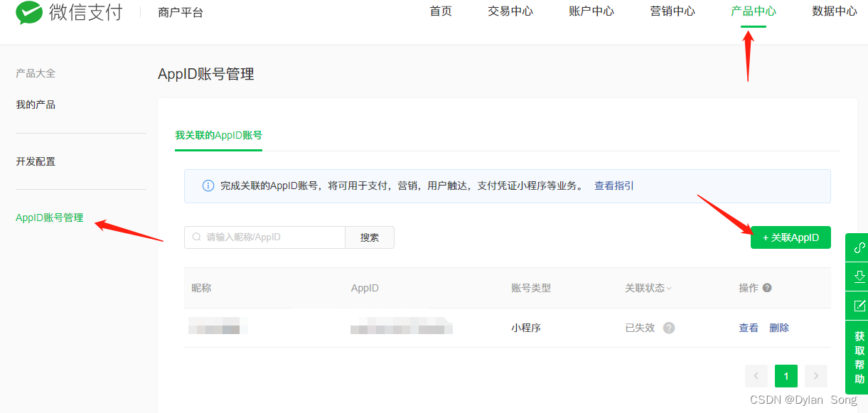Image resolution: width=868 pixels, height=413 pixels.
Task: Switch to 我关联的AppID账号 tab
Action: tap(219, 135)
